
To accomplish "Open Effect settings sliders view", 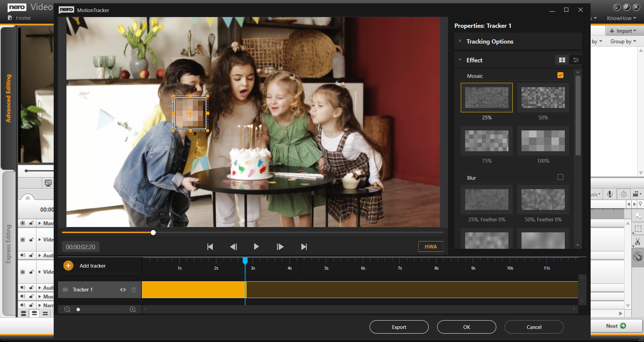I will pos(576,60).
